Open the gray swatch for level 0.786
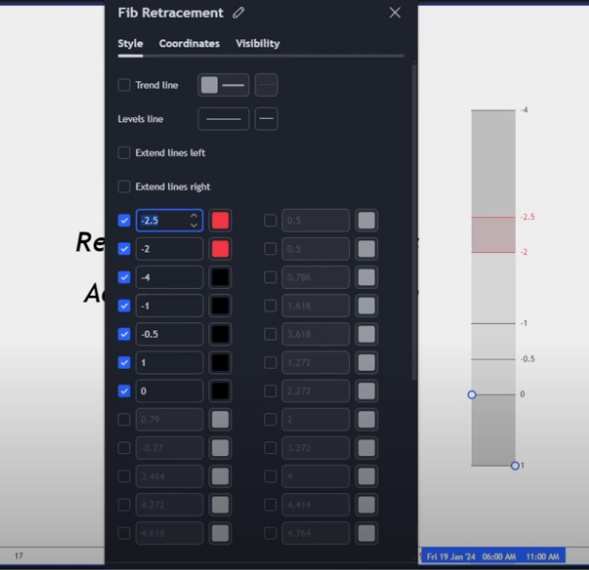The height and width of the screenshot is (570, 589). point(367,277)
